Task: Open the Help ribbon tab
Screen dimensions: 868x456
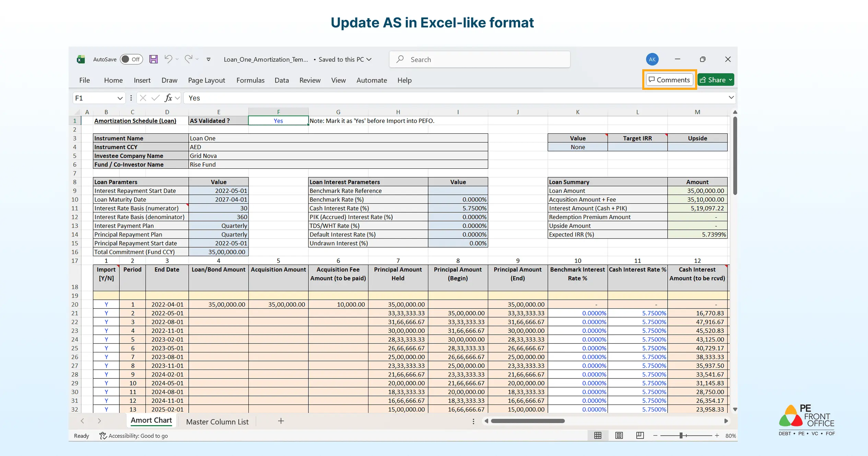Action: point(404,80)
